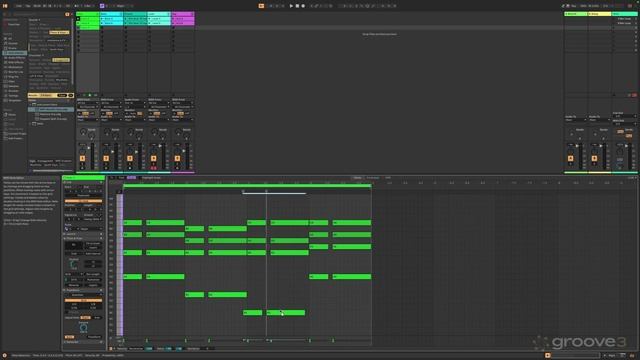
Task: Collapse the Transform section arrow
Action: (x=64, y=290)
